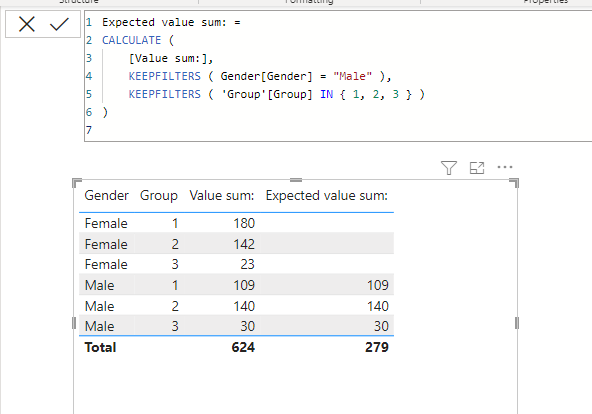Viewport: 592px width, 414px height.
Task: Open the visual filter funnel icon
Action: click(449, 168)
